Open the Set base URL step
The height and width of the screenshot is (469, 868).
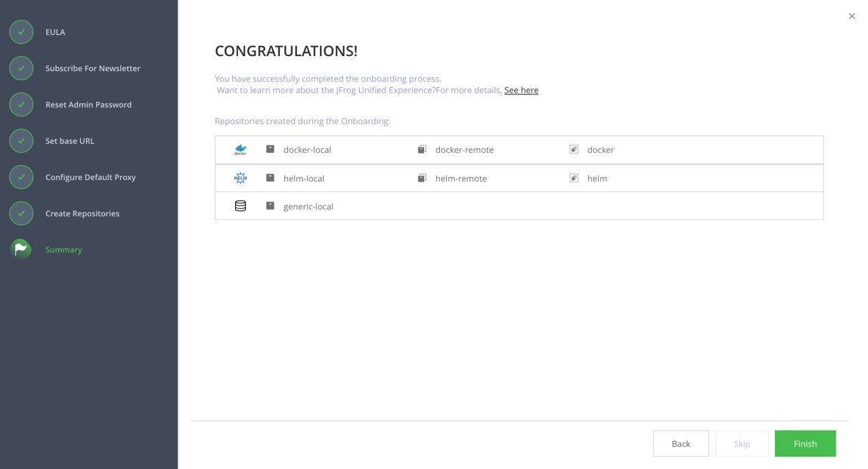tap(68, 141)
